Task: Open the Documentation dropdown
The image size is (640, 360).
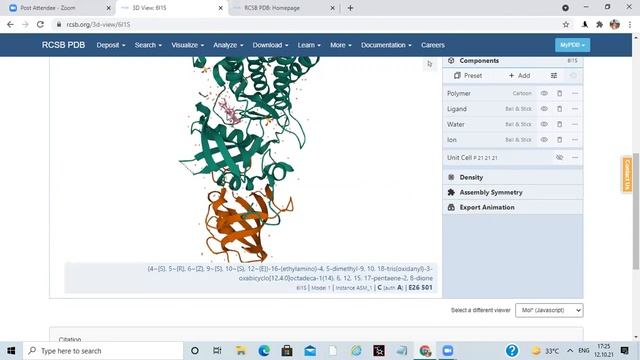Action: [x=386, y=45]
